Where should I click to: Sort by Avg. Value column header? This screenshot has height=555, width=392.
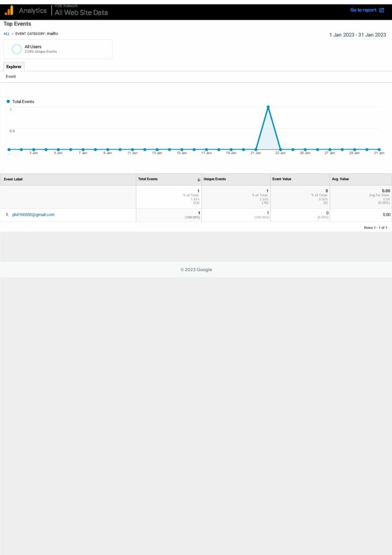341,179
